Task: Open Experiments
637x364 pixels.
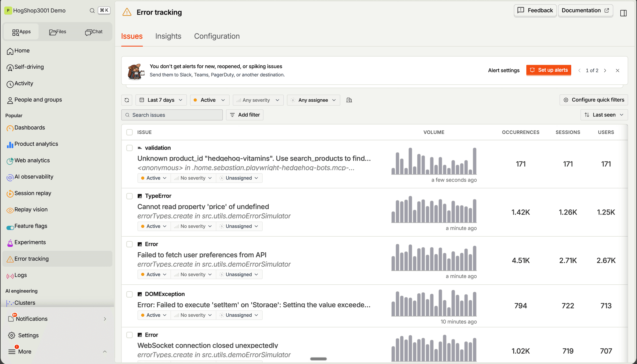Action: 57,243
